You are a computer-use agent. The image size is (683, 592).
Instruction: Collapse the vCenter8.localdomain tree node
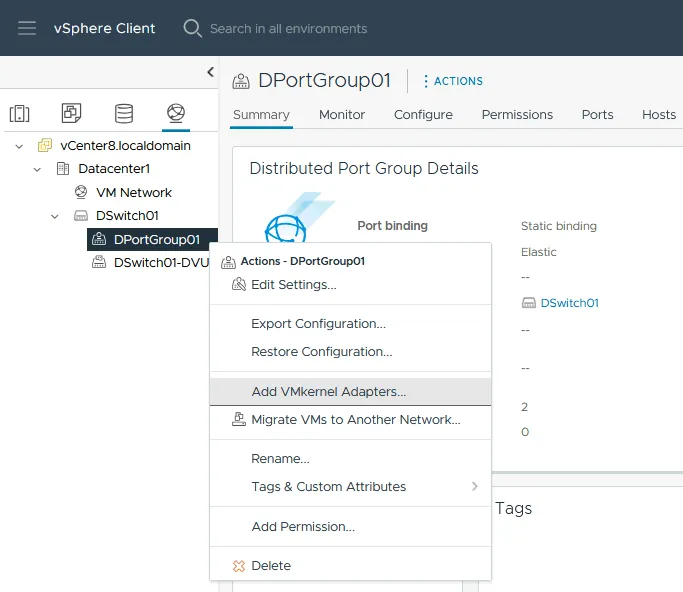(19, 146)
